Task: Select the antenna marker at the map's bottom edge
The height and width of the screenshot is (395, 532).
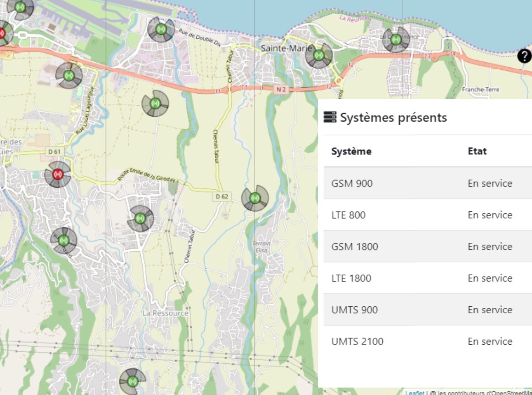Action: pos(132,381)
